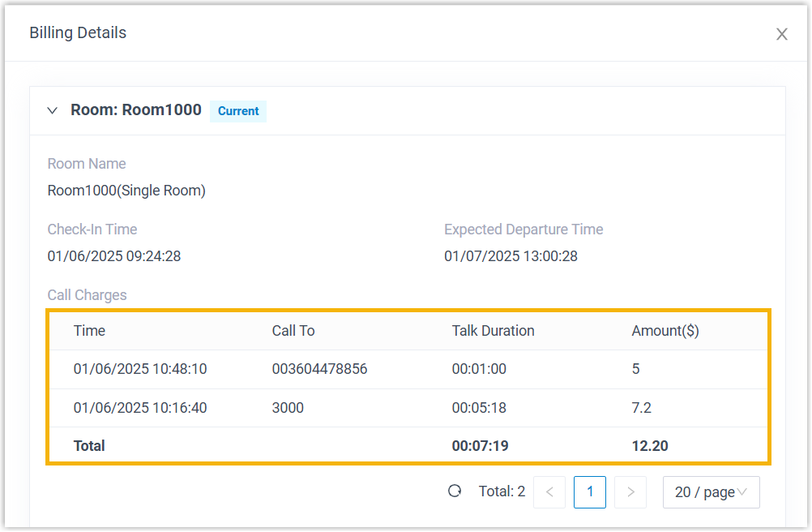Select page 1 in pagination
Screen dimensions: 812x532
tap(590, 491)
